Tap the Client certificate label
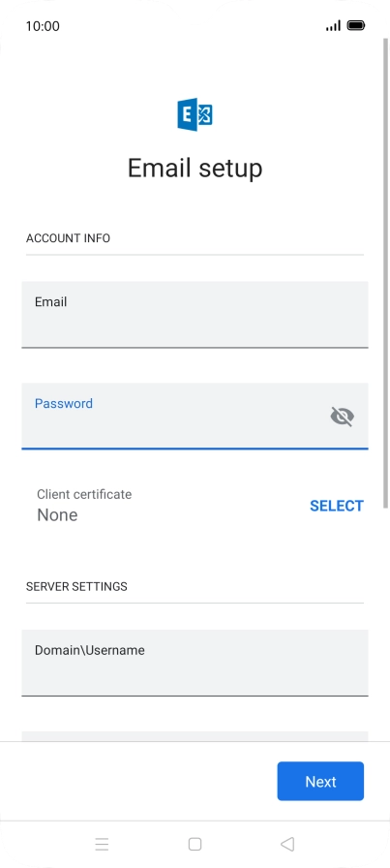 pyautogui.click(x=84, y=494)
